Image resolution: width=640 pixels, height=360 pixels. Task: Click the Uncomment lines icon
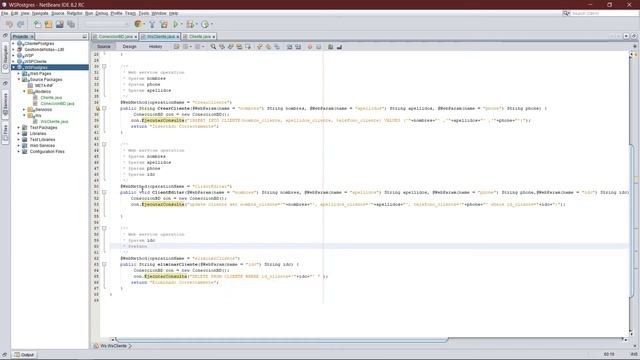(339, 47)
